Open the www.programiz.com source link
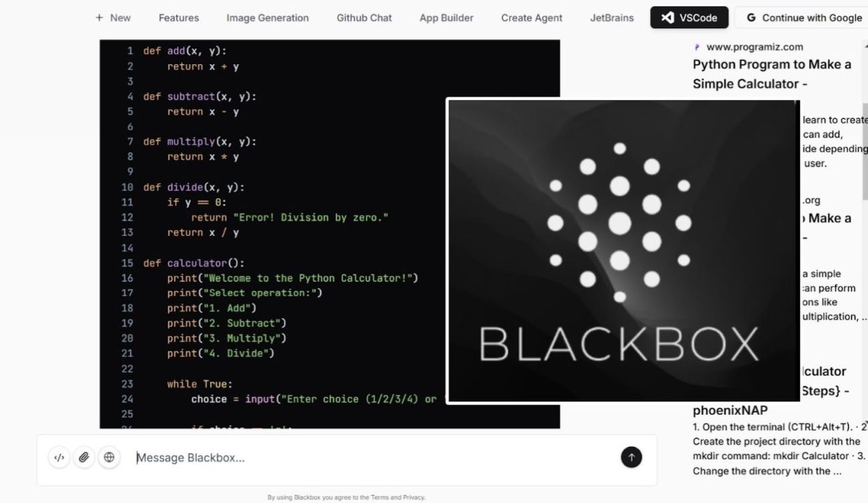Screen dimensions: 868x503 (x=754, y=47)
